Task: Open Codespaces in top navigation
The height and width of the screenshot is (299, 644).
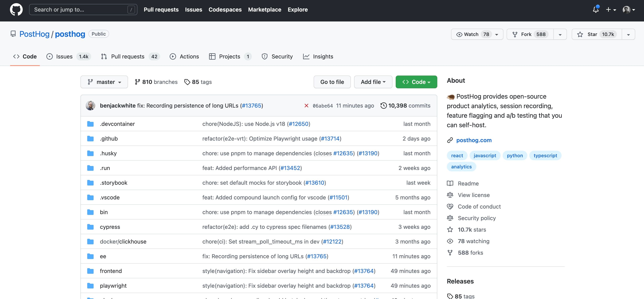Action: 225,10
